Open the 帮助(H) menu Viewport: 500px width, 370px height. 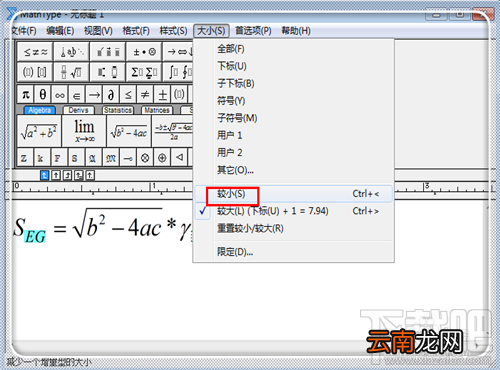[296, 31]
